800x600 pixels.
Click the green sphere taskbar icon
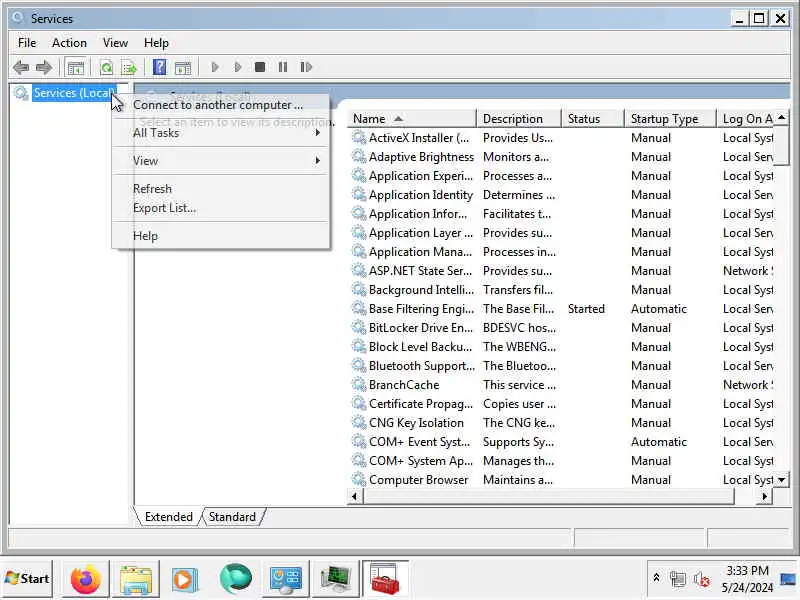[x=235, y=579]
